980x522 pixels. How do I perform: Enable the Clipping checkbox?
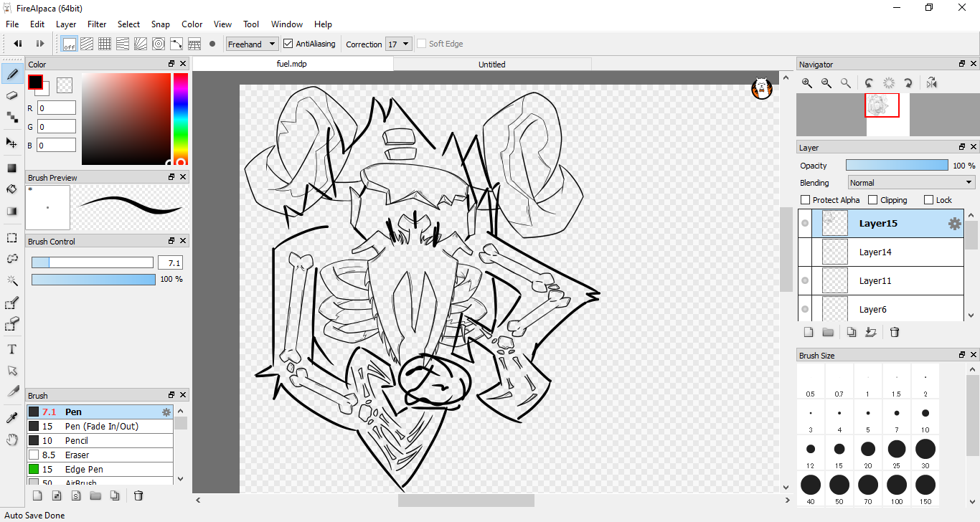[x=873, y=200]
